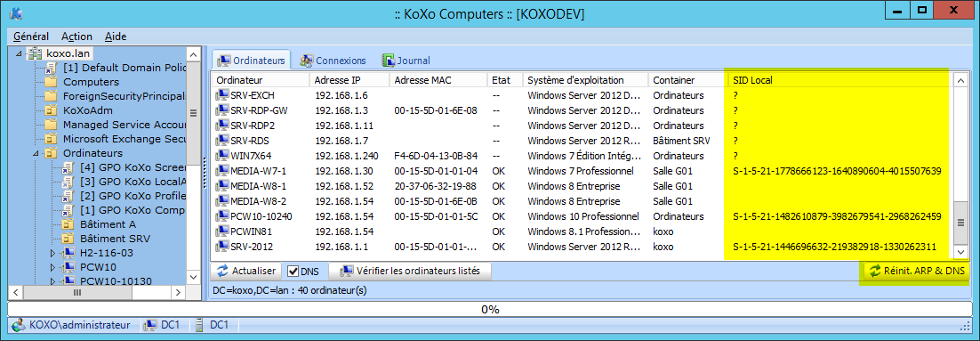Click the MEDIA-W8-2 computer icon
This screenshot has width=980, height=341.
click(x=221, y=201)
